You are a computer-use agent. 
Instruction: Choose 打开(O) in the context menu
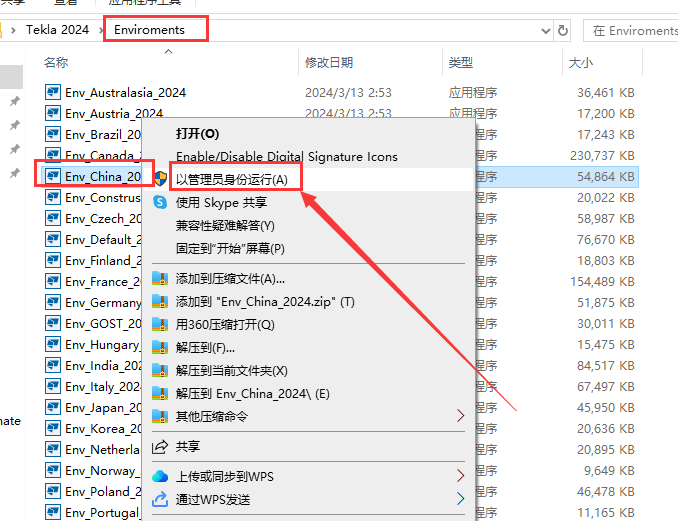tap(197, 133)
